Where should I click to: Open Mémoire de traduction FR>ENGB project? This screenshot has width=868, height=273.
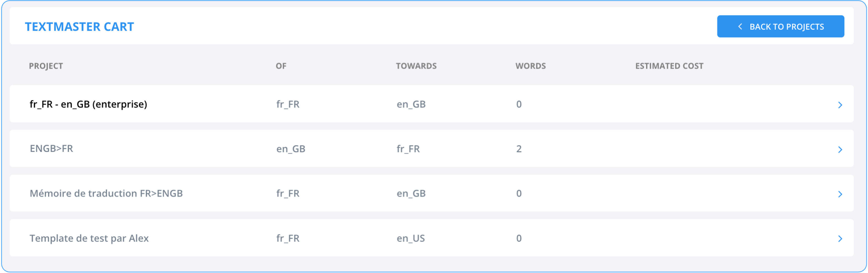(106, 193)
